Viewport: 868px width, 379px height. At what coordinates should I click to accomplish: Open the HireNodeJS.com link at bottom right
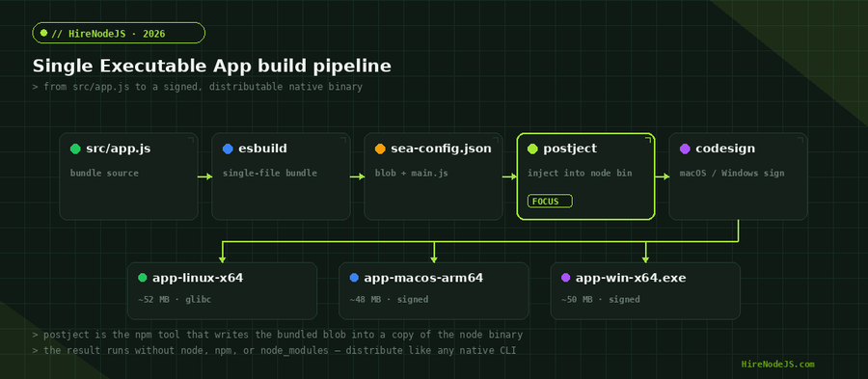pyautogui.click(x=777, y=365)
